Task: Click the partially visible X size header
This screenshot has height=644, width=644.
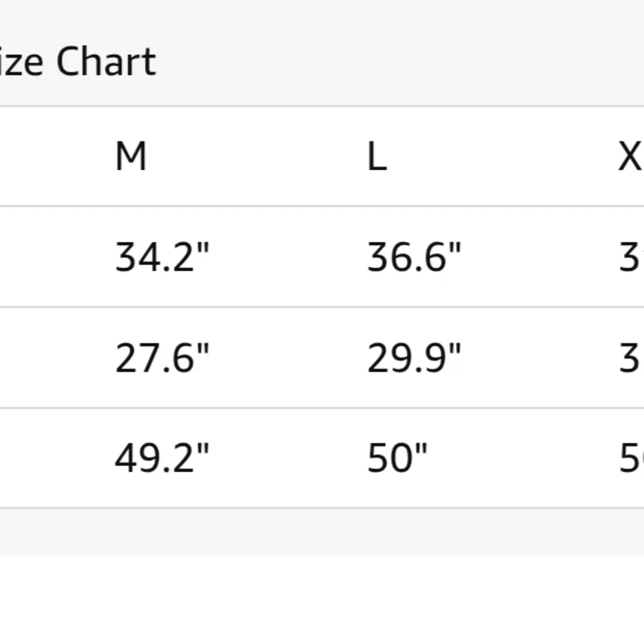Action: click(630, 156)
